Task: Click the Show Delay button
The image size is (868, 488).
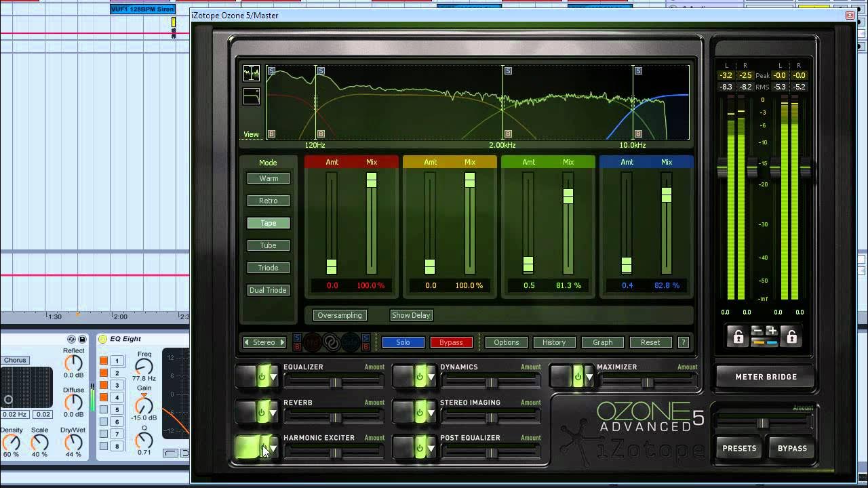Action: click(412, 315)
